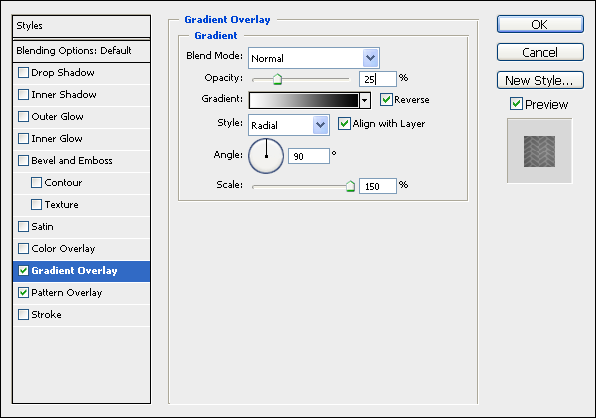Select the Inner Shadow style row

click(81, 95)
